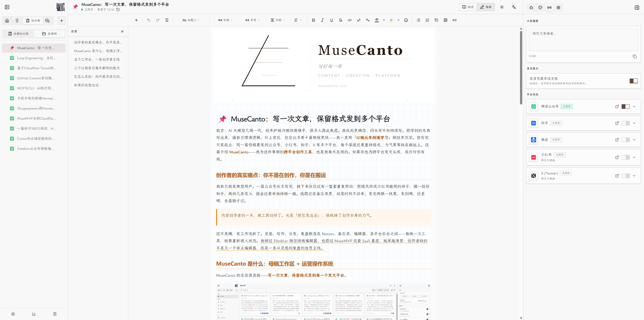
Task: Switch to 阅读 reading mode
Action: 468,7
